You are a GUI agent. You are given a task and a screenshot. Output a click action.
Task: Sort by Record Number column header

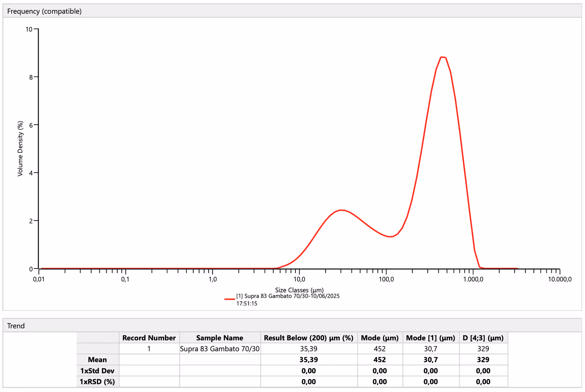pos(149,338)
